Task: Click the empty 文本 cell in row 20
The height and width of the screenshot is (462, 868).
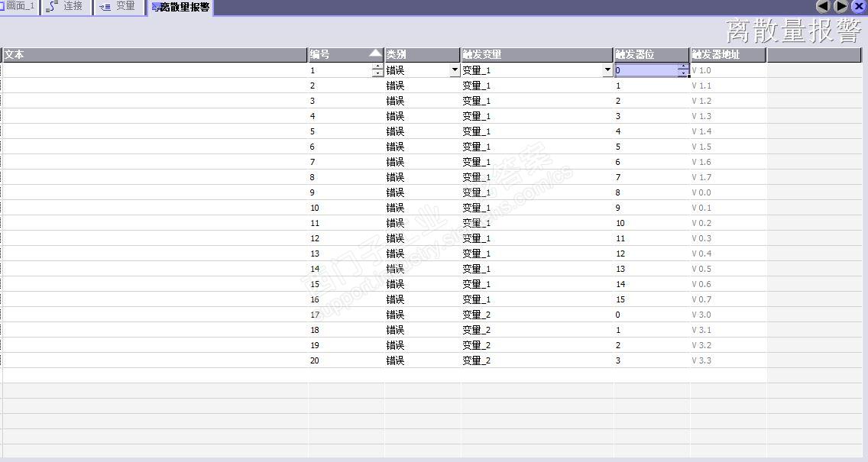Action: click(155, 360)
